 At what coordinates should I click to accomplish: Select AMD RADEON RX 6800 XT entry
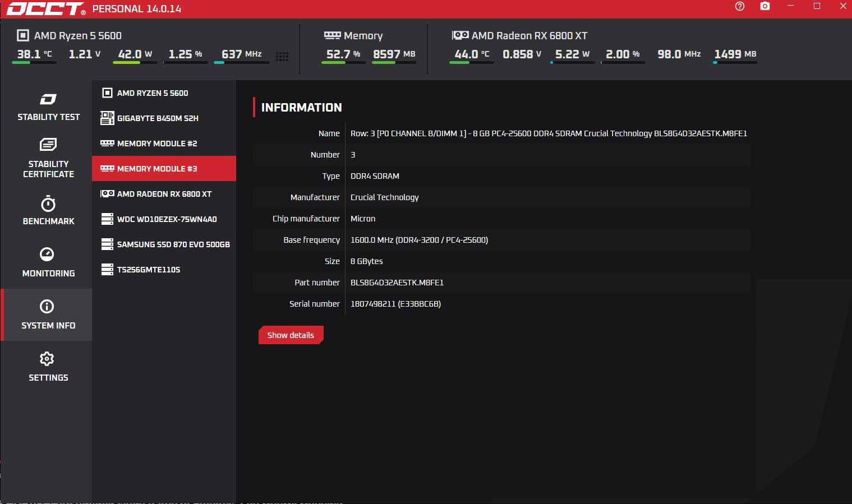point(164,194)
